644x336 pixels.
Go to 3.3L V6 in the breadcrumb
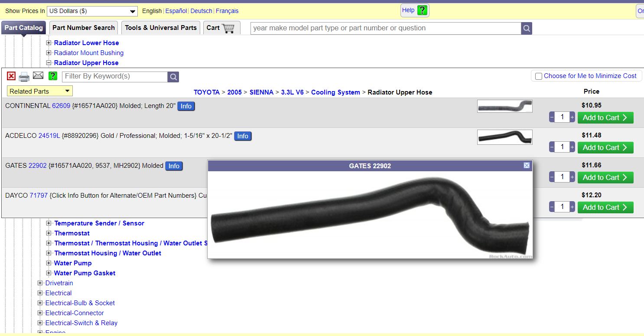[293, 92]
